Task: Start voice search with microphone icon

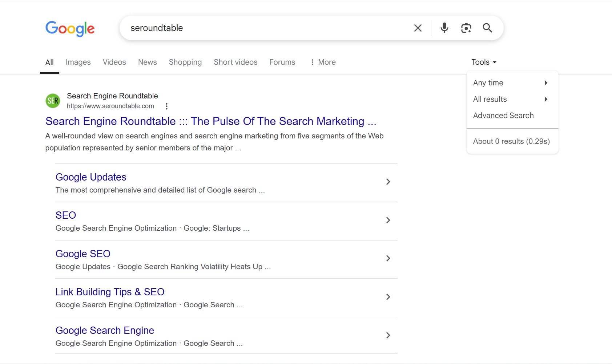Action: tap(444, 28)
